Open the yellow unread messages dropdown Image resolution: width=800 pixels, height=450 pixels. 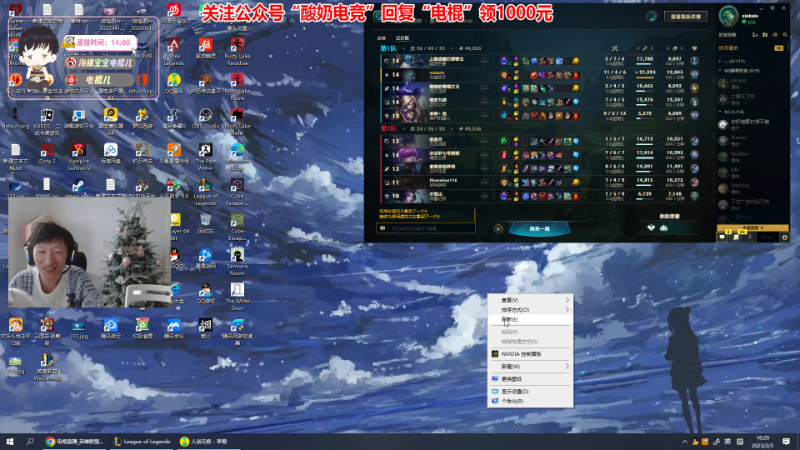click(753, 228)
